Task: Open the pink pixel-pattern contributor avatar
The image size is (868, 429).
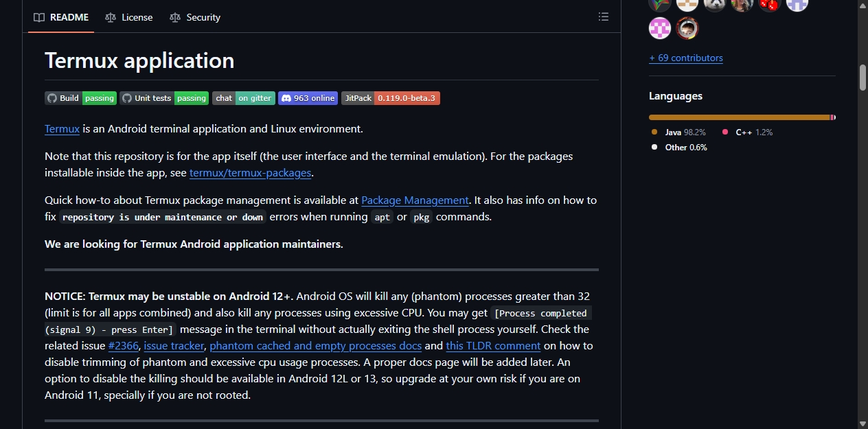Action: pos(660,28)
